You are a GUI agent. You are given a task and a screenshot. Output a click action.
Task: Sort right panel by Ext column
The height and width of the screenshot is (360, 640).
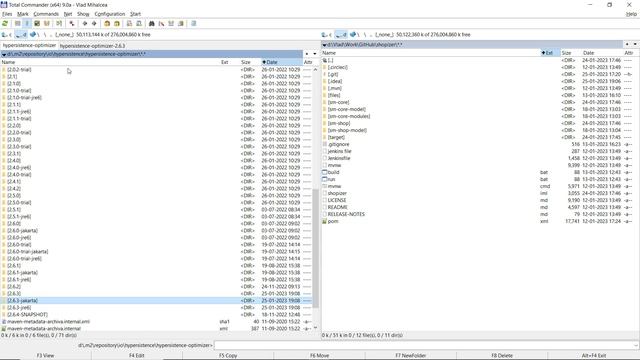[x=549, y=53]
